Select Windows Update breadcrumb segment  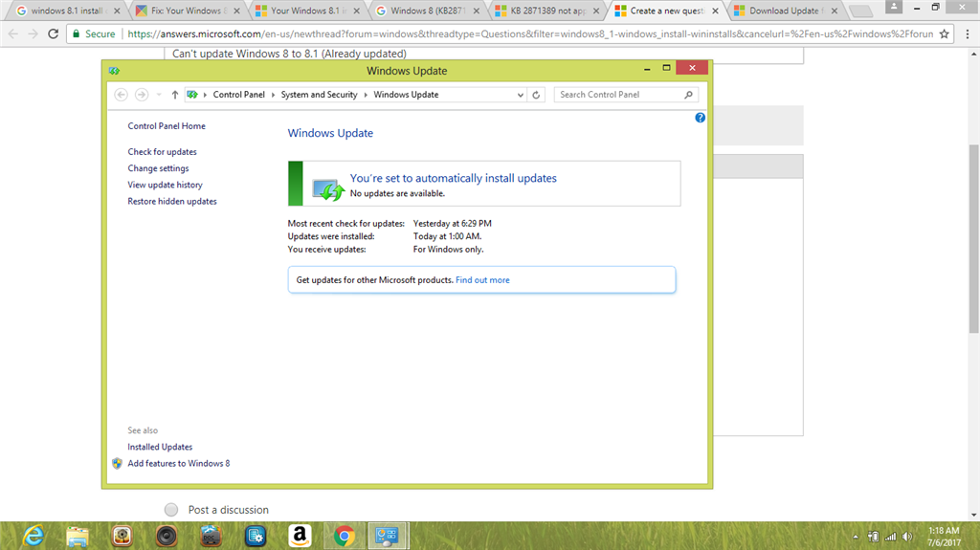coord(406,95)
